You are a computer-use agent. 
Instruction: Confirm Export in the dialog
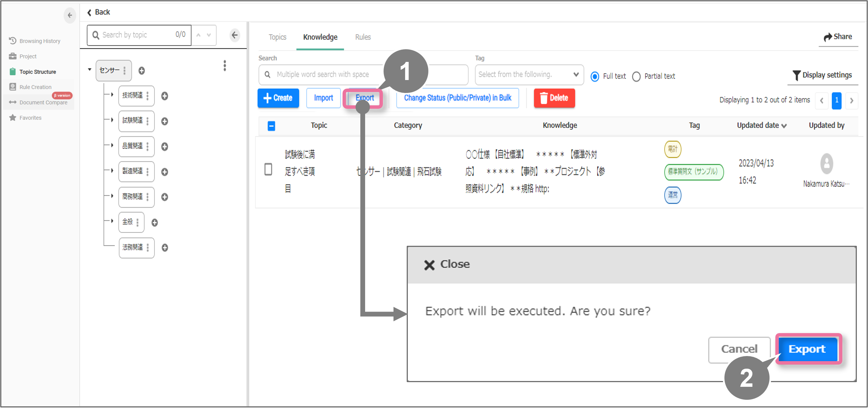click(807, 349)
